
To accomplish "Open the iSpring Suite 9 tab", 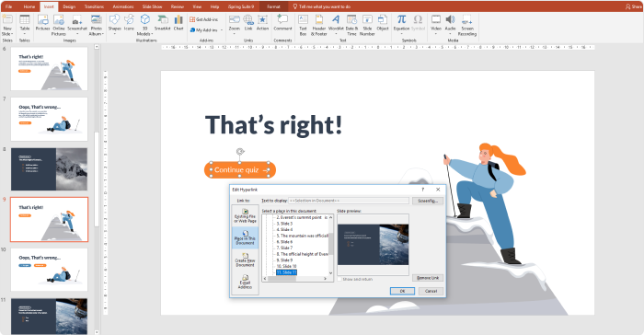I will point(241,6).
